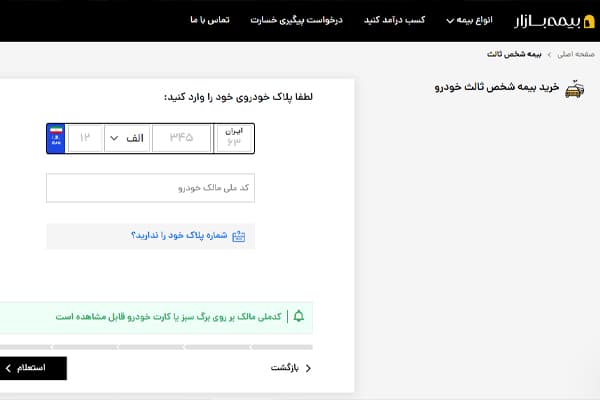This screenshot has height=400, width=600.
Task: Click the green bell notification icon
Action: coord(298,317)
